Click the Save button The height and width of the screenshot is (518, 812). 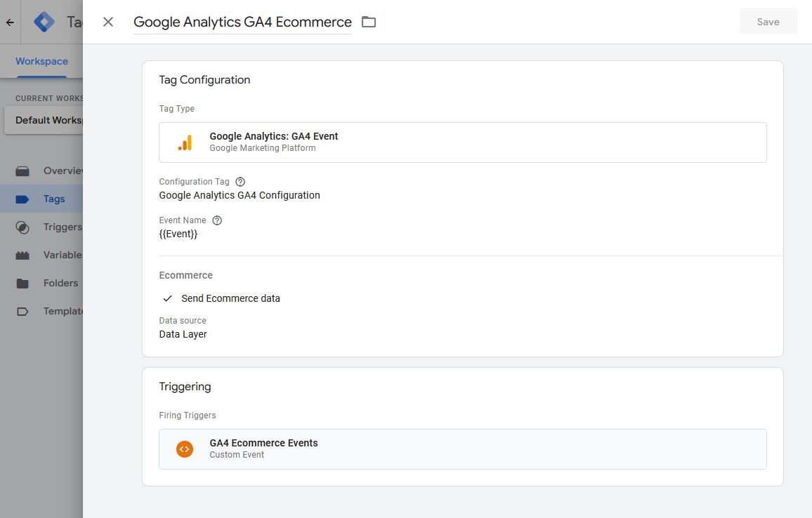[768, 22]
